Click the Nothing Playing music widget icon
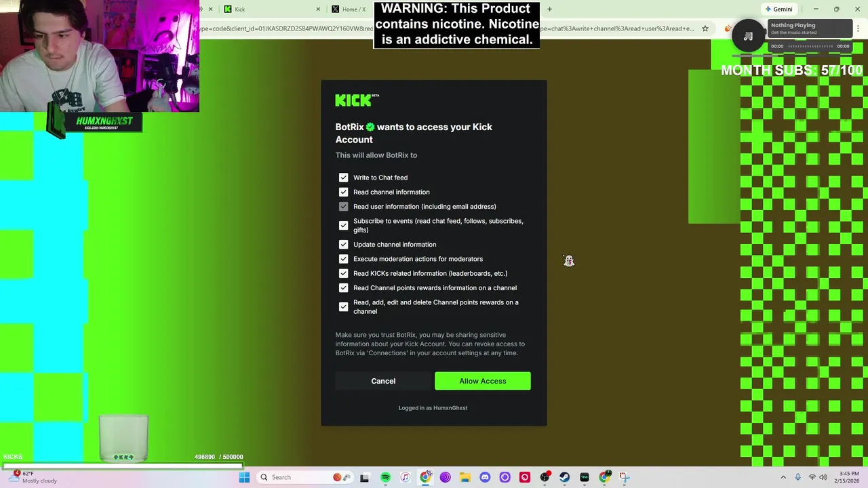The width and height of the screenshot is (868, 488). [749, 37]
